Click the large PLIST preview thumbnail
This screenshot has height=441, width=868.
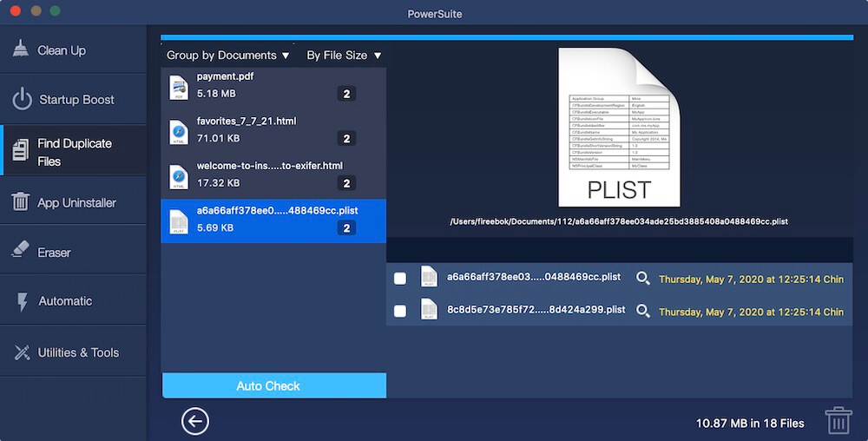[x=619, y=128]
